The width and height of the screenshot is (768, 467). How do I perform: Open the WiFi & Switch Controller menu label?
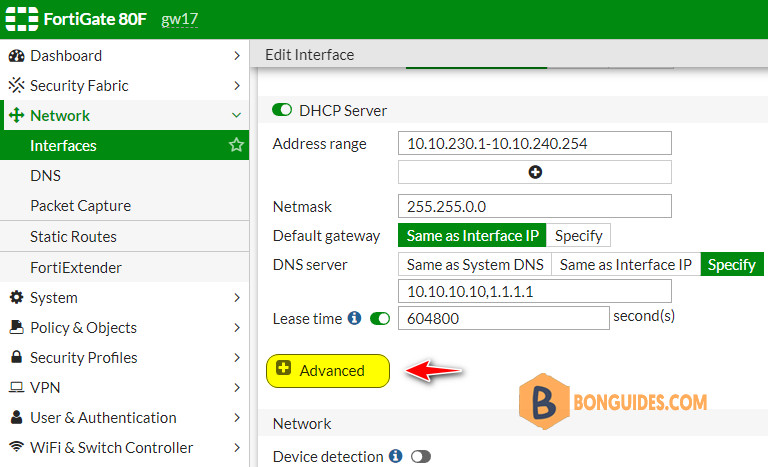coord(112,447)
